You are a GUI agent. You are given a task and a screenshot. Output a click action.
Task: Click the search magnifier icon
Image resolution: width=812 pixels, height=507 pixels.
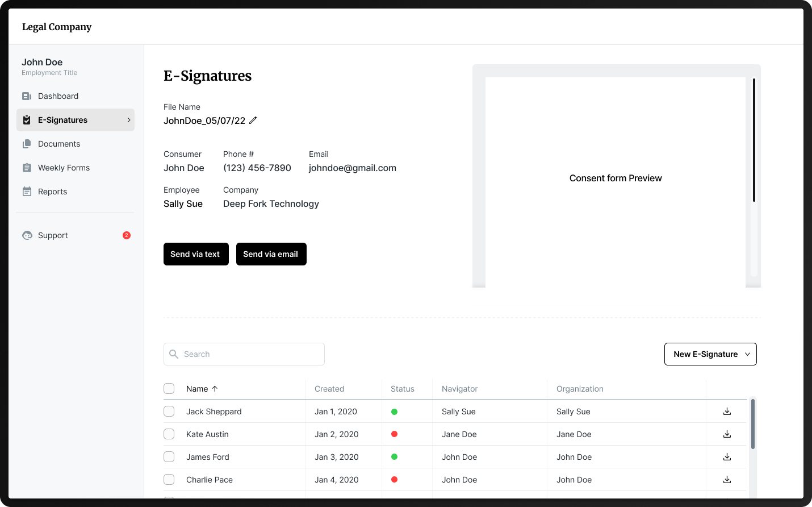[x=174, y=354]
